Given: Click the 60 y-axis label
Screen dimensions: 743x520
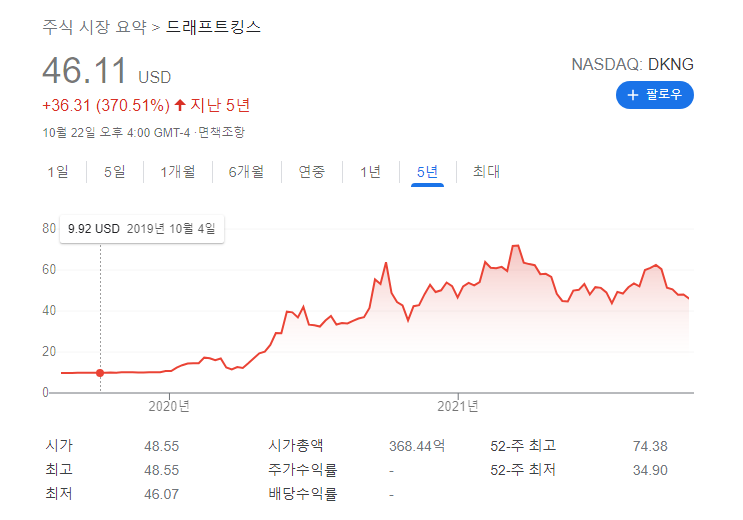Looking at the screenshot, I should click(x=49, y=270).
